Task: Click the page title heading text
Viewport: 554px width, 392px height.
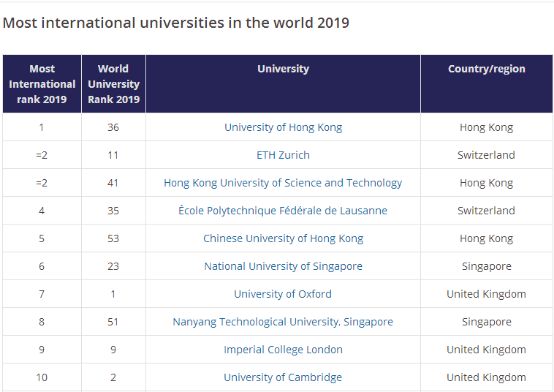Action: (x=176, y=23)
